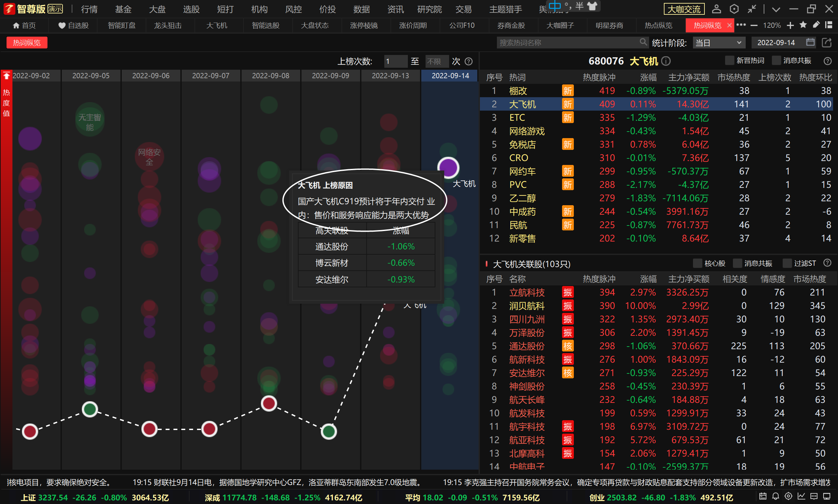Enable the 新晋热词 checkbox
Image resolution: width=838 pixels, height=504 pixels.
click(729, 61)
